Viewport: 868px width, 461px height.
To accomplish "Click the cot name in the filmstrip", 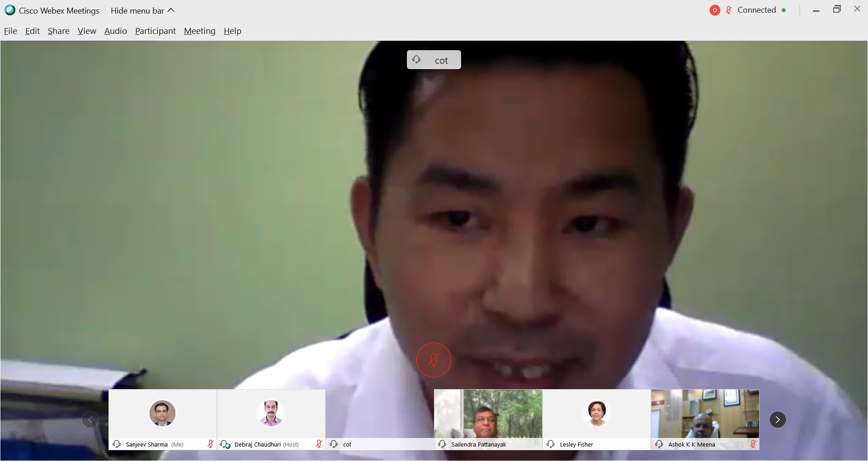I will point(347,444).
